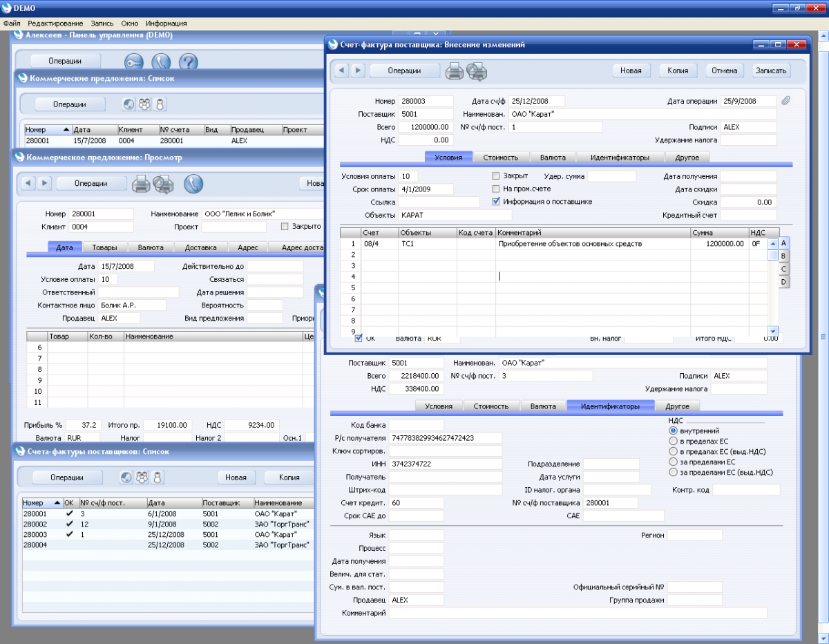Go to next record in Счет-фактура поставщика window

click(x=357, y=70)
